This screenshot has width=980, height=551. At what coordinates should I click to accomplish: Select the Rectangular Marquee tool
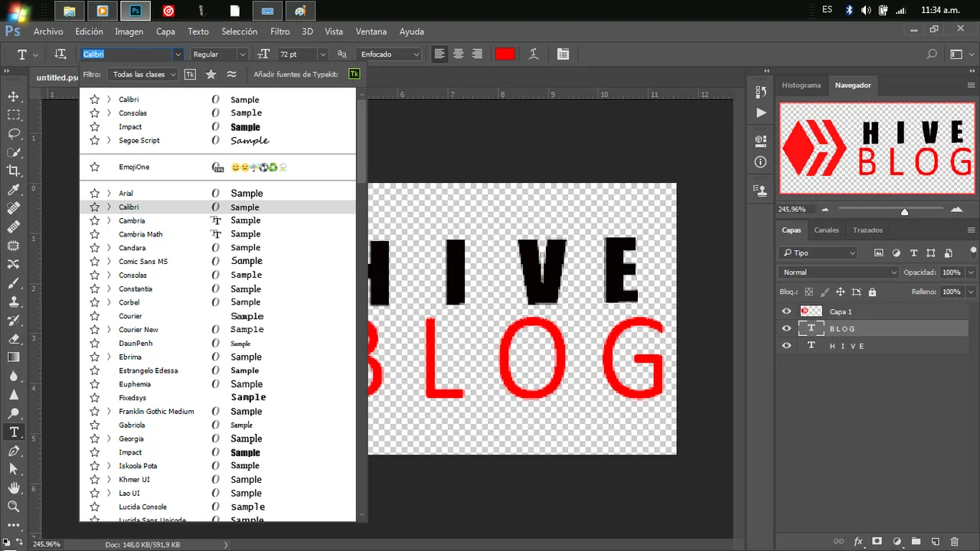[x=13, y=115]
